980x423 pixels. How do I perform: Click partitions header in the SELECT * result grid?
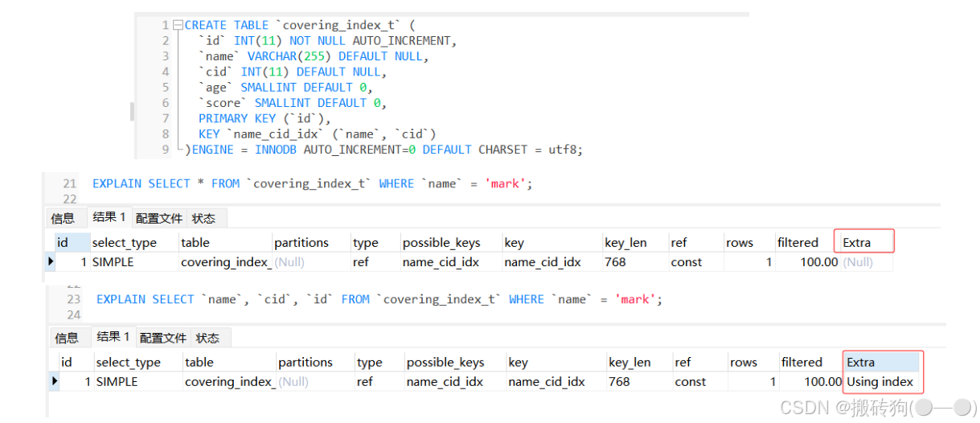310,242
